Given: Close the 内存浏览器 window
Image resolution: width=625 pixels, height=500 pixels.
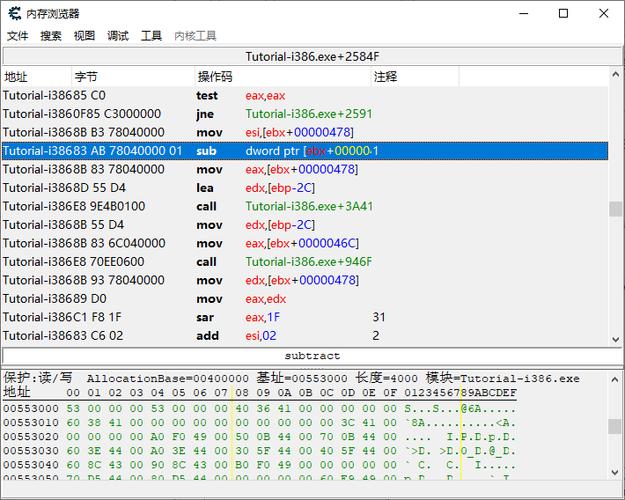Looking at the screenshot, I should click(603, 14).
